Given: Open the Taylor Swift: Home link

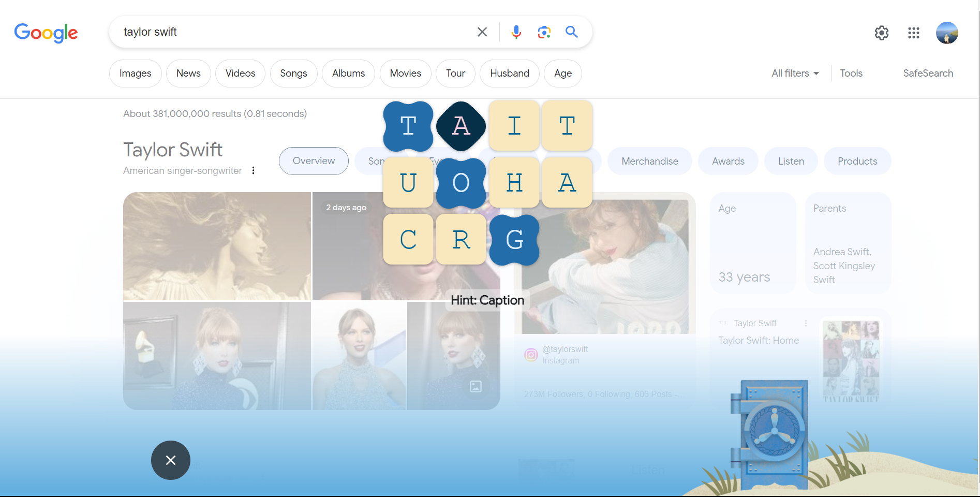Looking at the screenshot, I should click(x=758, y=340).
